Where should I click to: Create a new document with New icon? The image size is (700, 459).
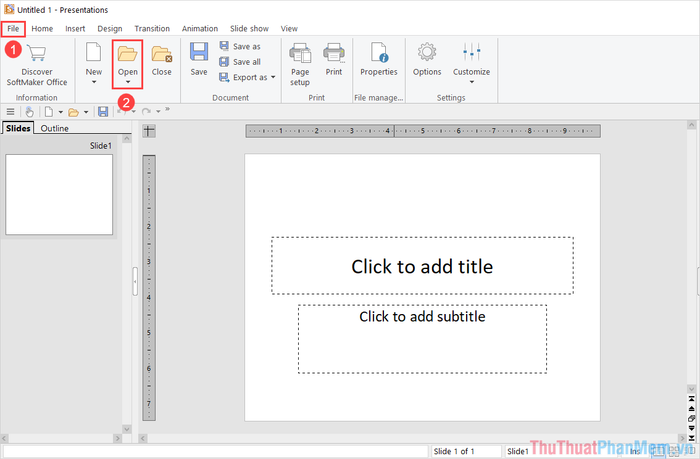point(94,52)
